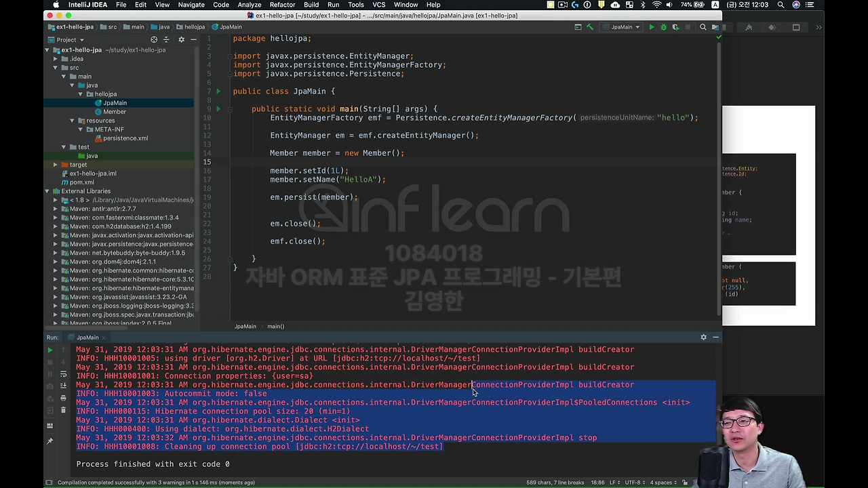Expand the target folder
Screen dimensions: 868x488
(x=56, y=165)
